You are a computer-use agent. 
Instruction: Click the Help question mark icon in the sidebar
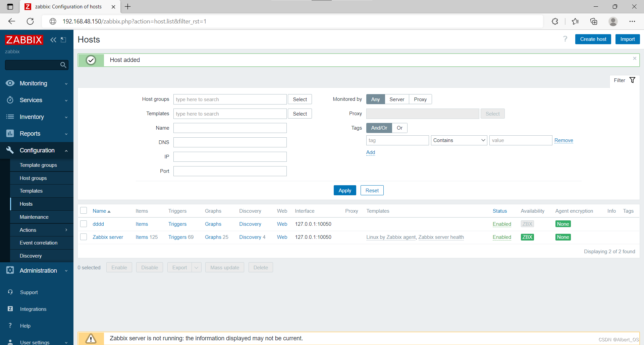coord(10,326)
